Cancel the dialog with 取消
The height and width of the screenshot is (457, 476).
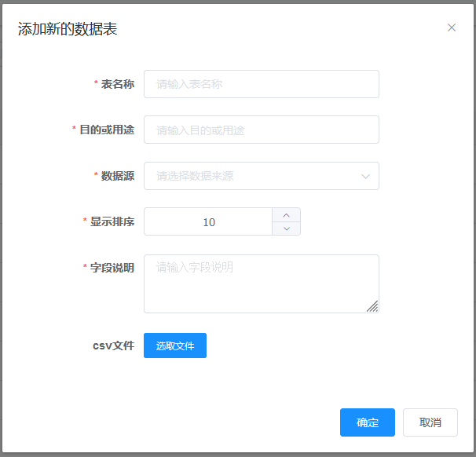430,422
